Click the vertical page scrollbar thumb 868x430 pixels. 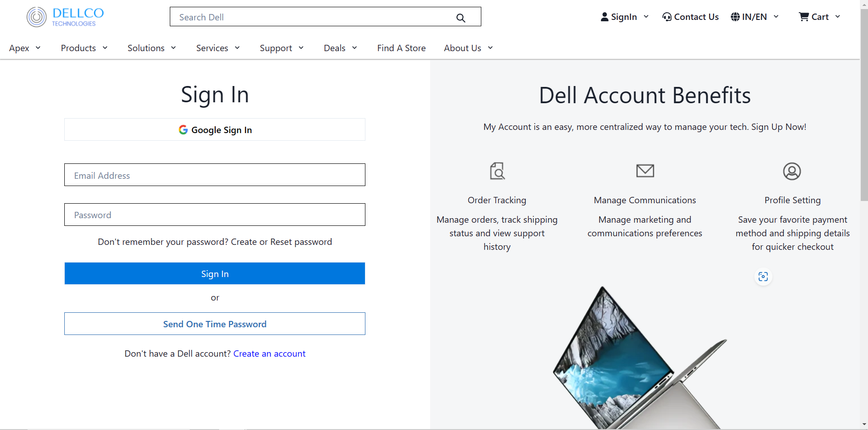point(864,104)
